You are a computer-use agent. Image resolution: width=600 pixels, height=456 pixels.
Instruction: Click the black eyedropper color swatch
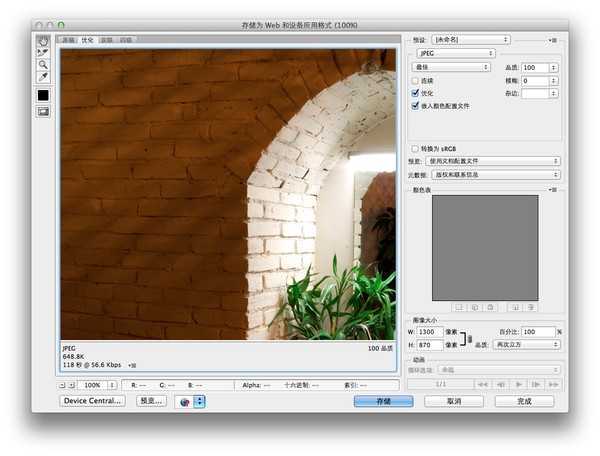[x=43, y=95]
